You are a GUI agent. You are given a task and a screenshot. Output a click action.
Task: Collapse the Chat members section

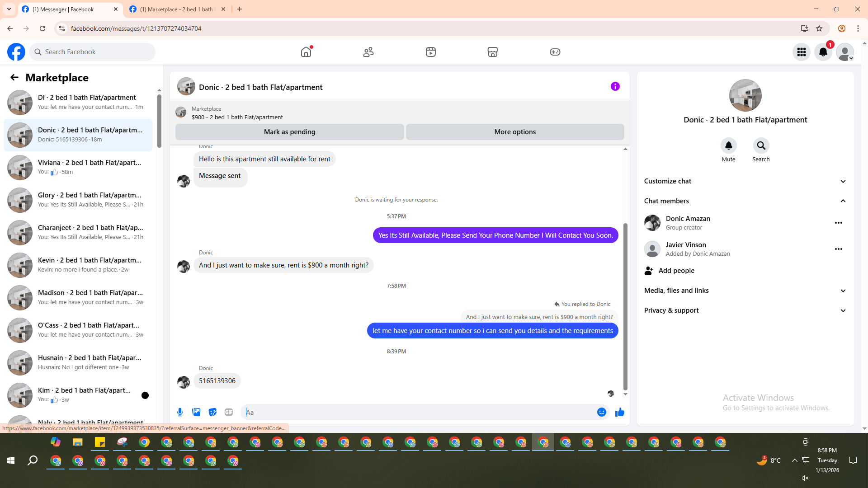[843, 201]
